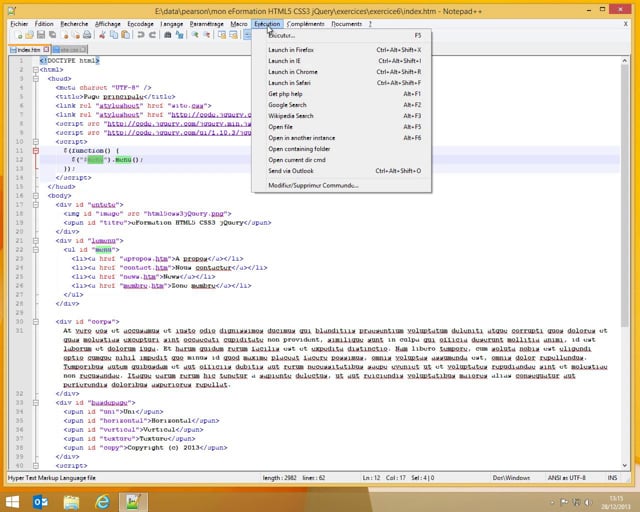The width and height of the screenshot is (640, 512).
Task: Click the Synchronize vertical scrolling icon
Action: click(x=222, y=35)
